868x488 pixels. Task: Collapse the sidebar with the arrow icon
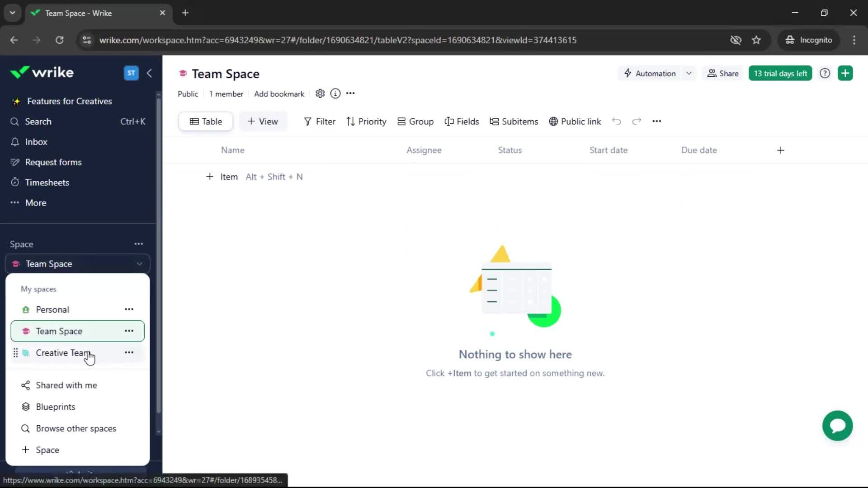point(149,73)
